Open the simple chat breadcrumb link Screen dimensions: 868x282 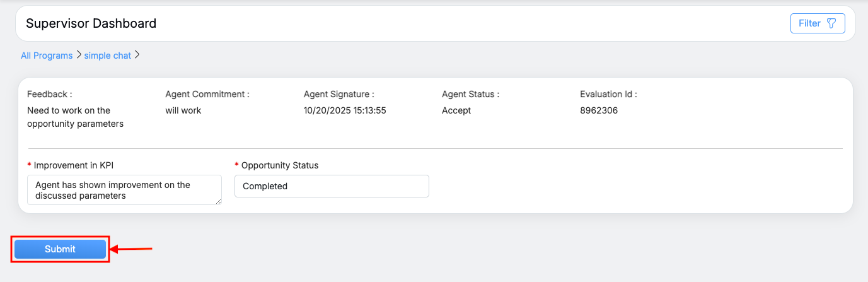108,56
